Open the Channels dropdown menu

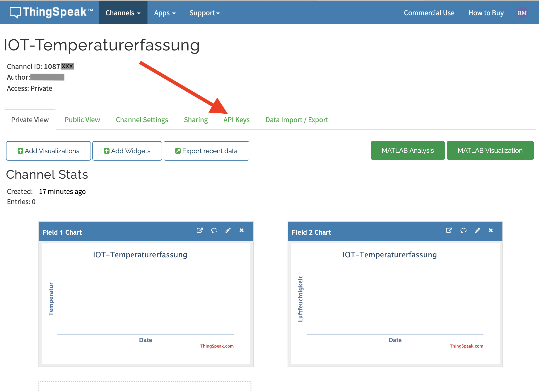(123, 13)
